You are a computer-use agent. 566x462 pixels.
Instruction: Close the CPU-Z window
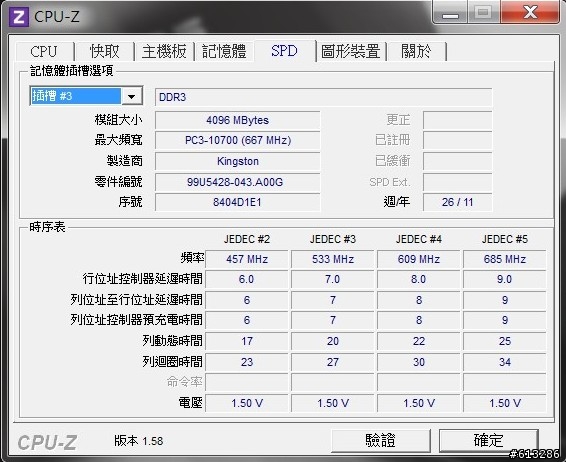(530, 13)
